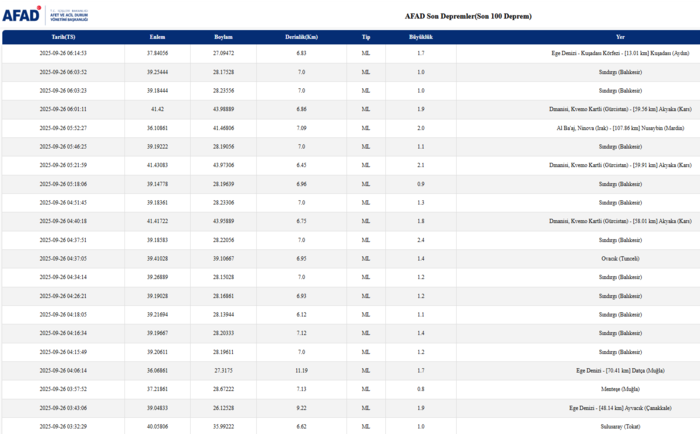
Task: Click the AFAD logo
Action: [x=45, y=16]
